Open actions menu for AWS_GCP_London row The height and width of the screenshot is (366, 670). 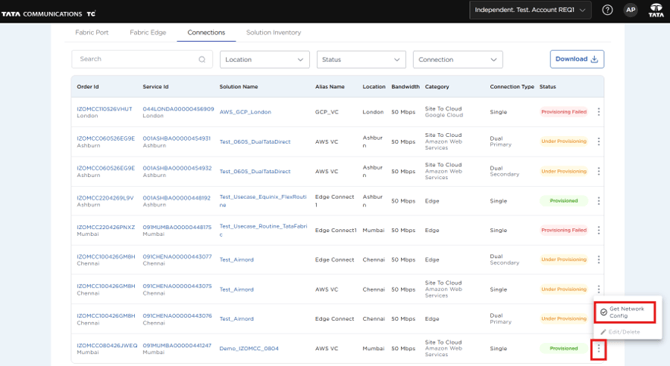click(599, 112)
